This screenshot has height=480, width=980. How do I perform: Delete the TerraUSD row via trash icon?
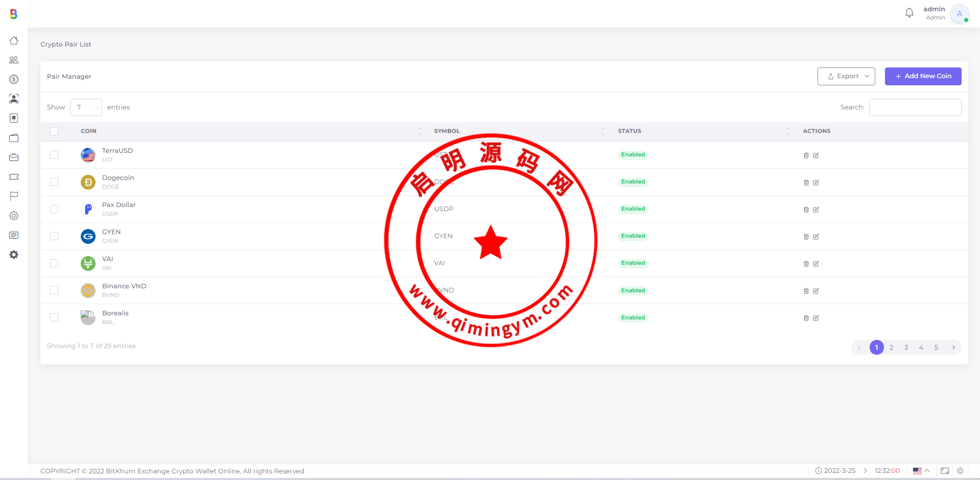[x=806, y=155]
